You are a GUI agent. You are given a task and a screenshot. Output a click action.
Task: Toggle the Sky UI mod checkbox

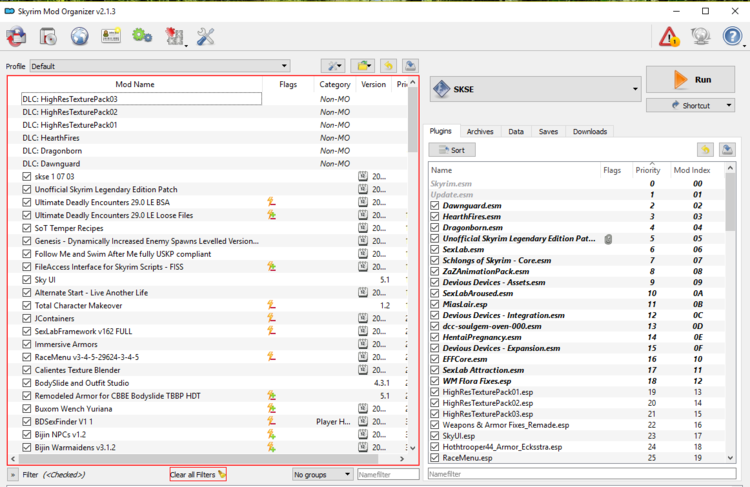pos(27,279)
